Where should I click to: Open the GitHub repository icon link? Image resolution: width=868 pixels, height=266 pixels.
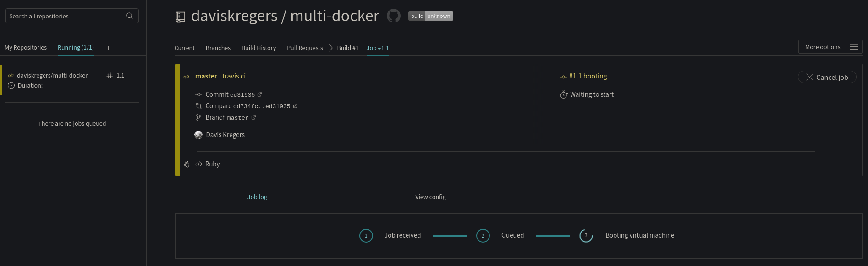[x=394, y=16]
